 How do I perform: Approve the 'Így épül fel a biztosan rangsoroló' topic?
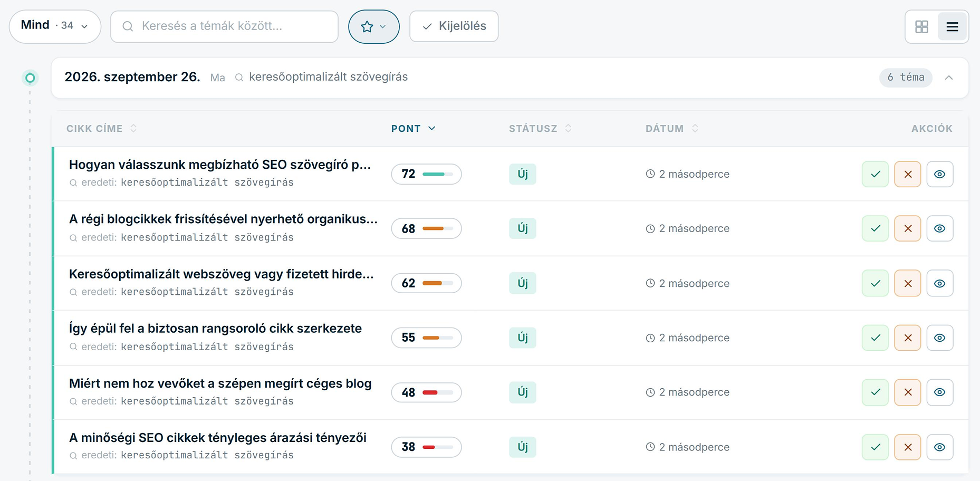click(x=875, y=338)
